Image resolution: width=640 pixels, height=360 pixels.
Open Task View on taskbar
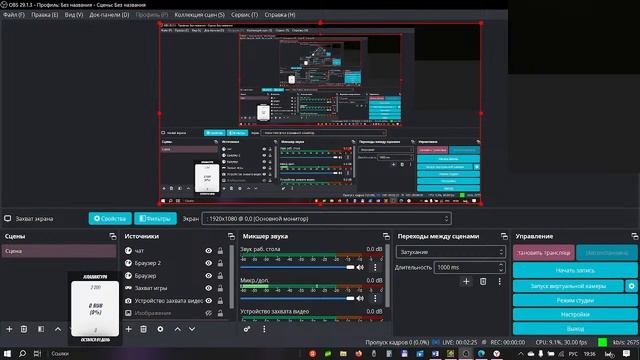37,353
